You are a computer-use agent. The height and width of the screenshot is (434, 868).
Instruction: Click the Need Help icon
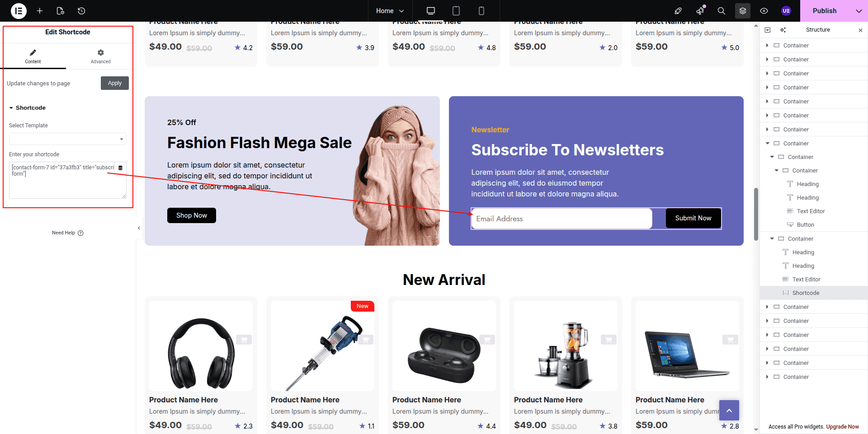point(80,233)
